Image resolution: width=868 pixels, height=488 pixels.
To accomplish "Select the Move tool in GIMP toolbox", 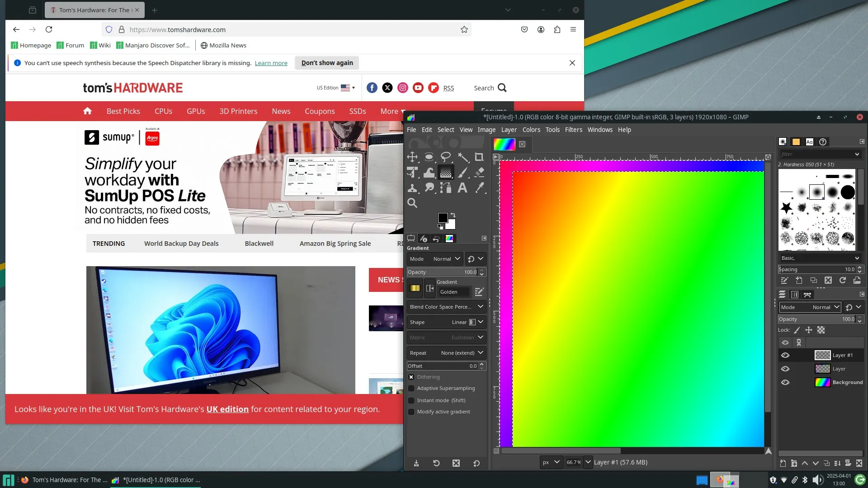I will [412, 157].
